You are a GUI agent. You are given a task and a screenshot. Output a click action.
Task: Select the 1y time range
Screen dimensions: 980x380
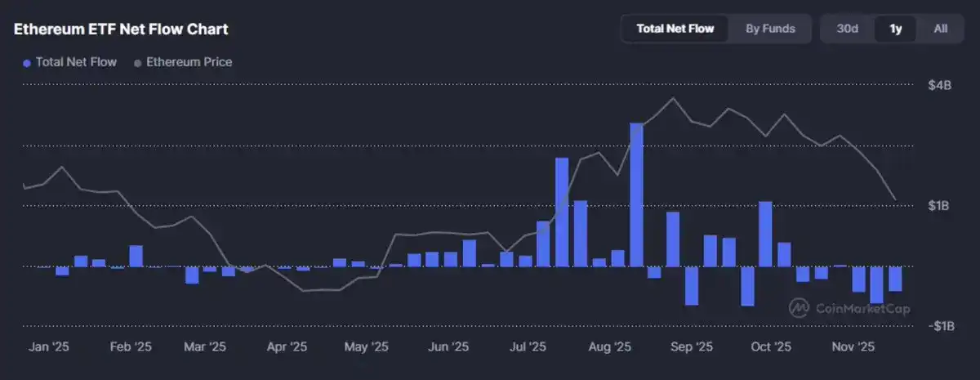896,29
